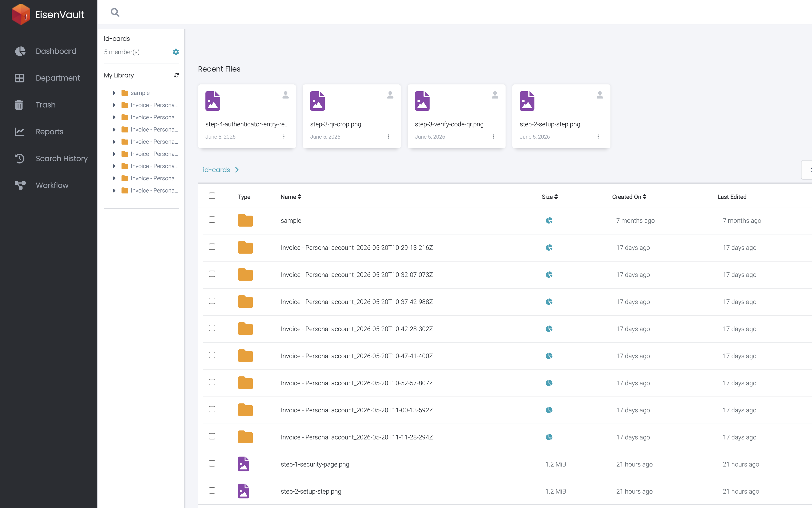
Task: Open step-2-setup-step.png in file table
Action: tap(311, 492)
